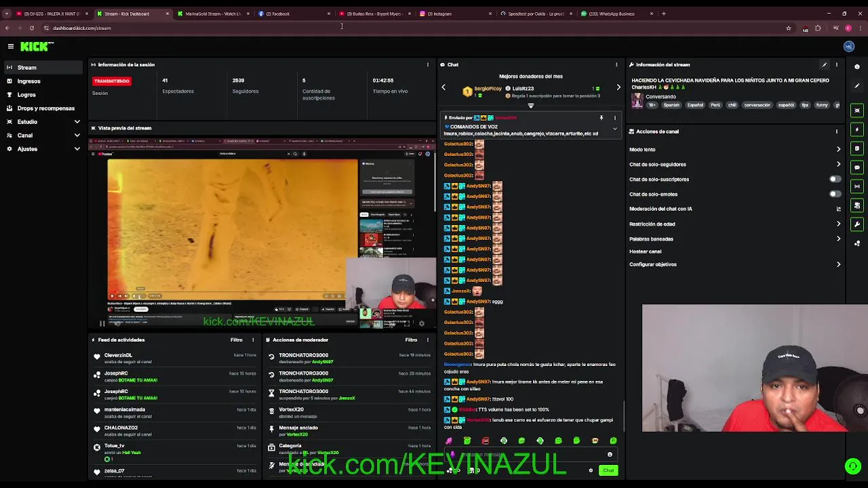Show previous top donors with left arrow

pyautogui.click(x=443, y=87)
